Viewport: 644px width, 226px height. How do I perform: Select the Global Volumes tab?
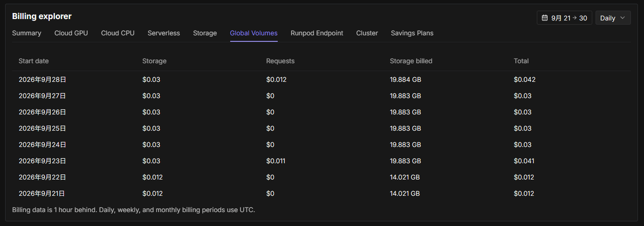pyautogui.click(x=254, y=33)
